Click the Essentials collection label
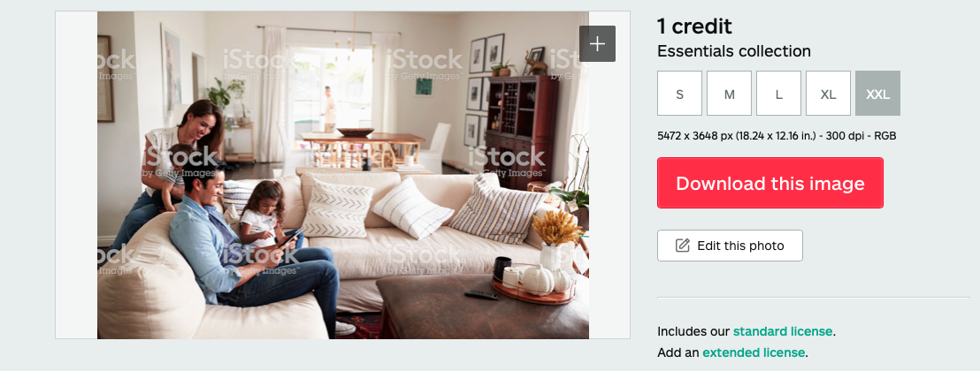Screen dimensions: 980x371 (734, 51)
